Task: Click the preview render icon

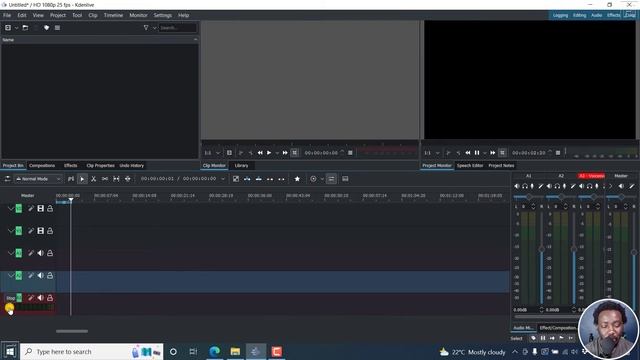Action: (x=313, y=179)
